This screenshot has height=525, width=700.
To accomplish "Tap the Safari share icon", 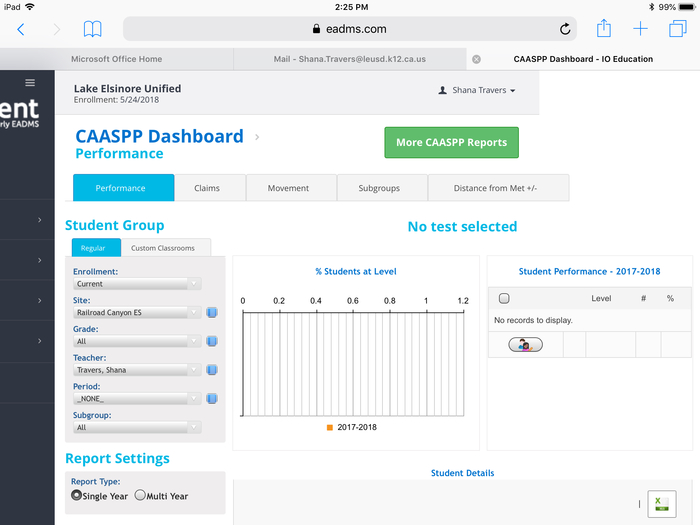I will (604, 29).
